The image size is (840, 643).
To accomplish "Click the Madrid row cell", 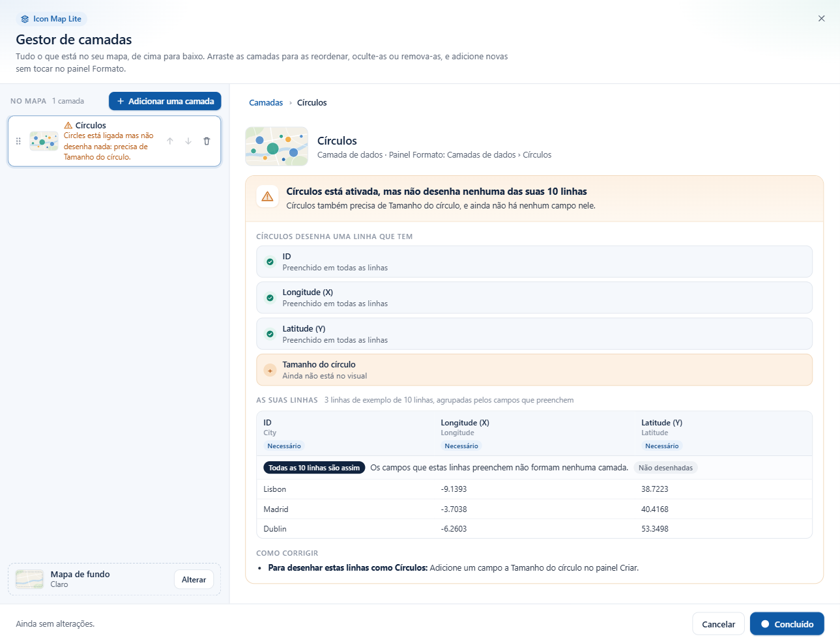I will (x=276, y=509).
